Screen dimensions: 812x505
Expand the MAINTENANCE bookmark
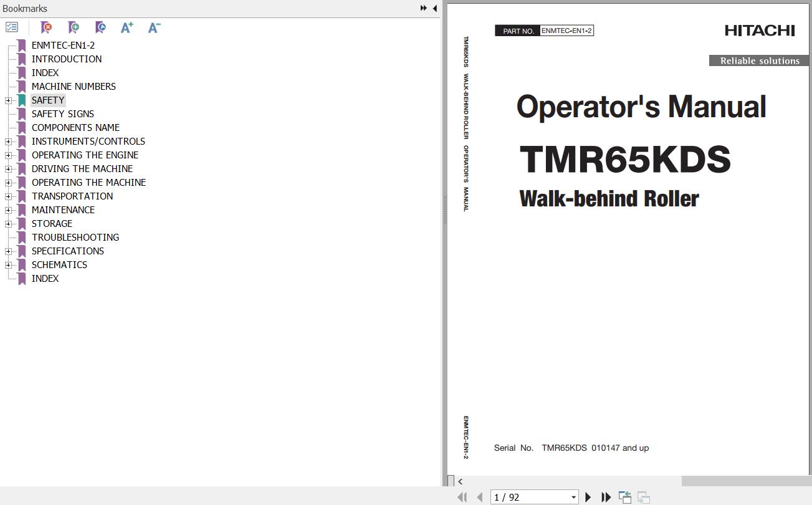coord(8,210)
